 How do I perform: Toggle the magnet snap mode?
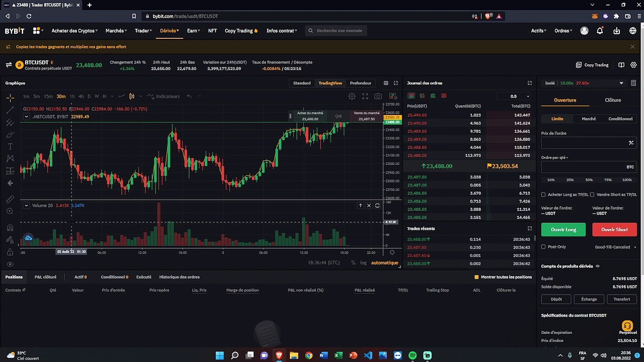[x=10, y=228]
